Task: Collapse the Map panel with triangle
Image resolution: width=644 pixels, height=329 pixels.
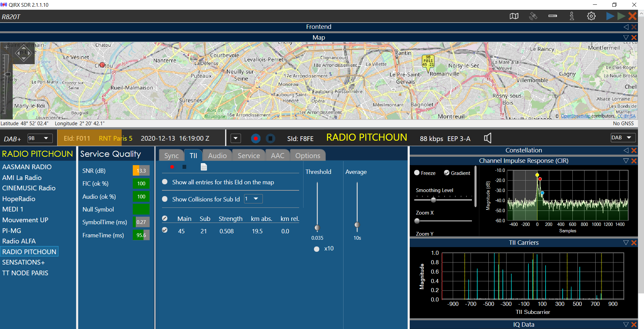Action: click(626, 38)
